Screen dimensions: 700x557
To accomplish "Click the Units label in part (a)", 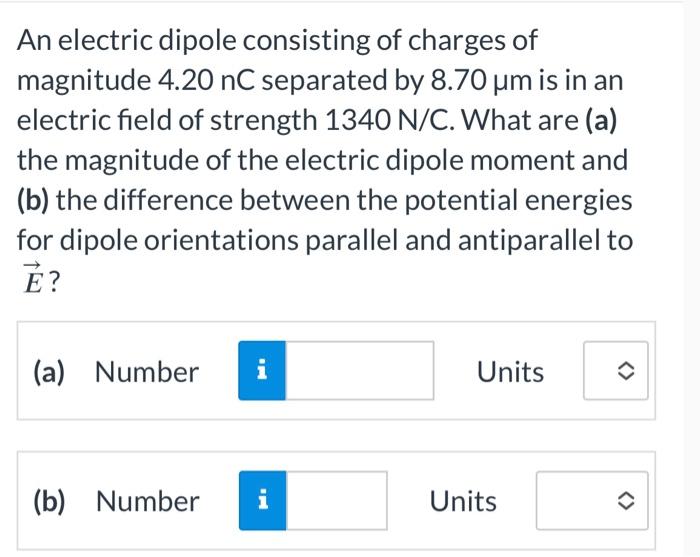I will (x=510, y=371).
